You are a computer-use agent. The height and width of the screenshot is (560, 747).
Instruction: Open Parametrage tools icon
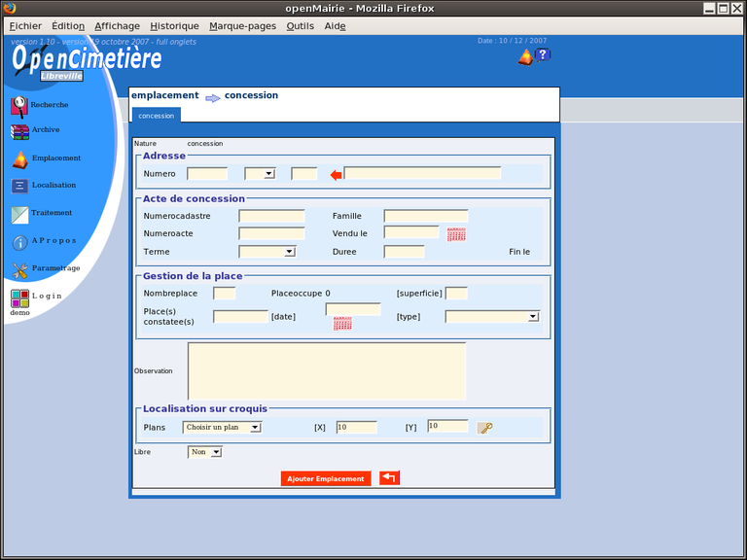(19, 269)
